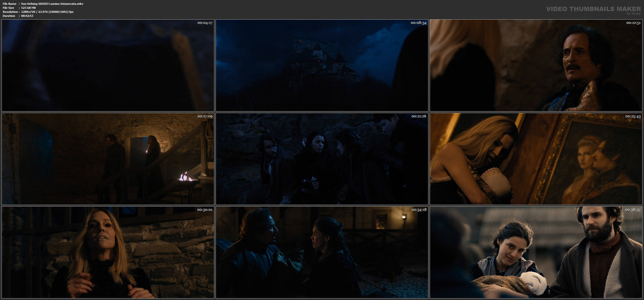
Task: Select the castle thumbnail at 00:08:34
Action: [322, 65]
